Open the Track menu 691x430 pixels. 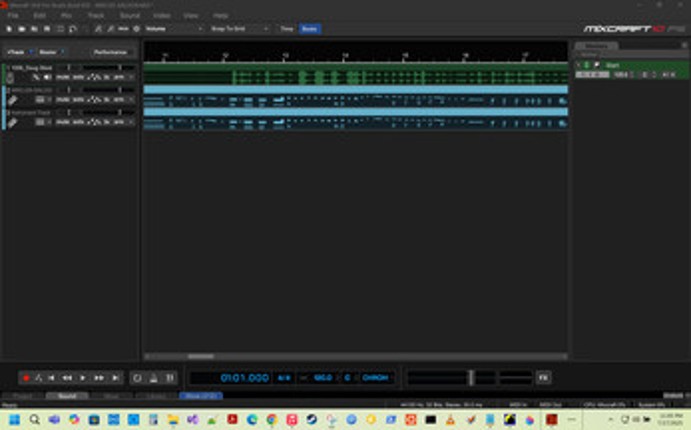pyautogui.click(x=95, y=16)
